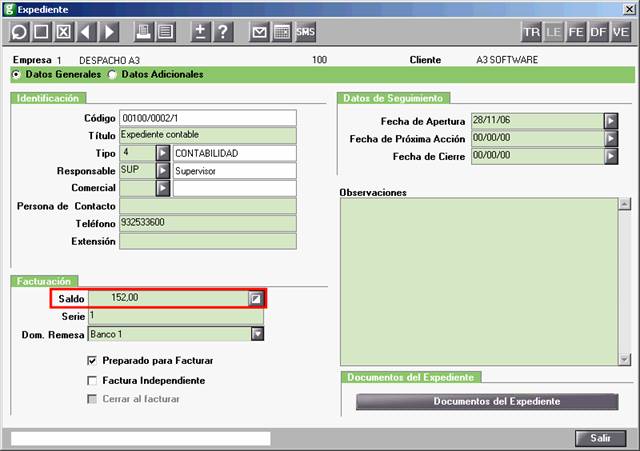
Task: Click the VE toolbar button
Action: [x=621, y=32]
